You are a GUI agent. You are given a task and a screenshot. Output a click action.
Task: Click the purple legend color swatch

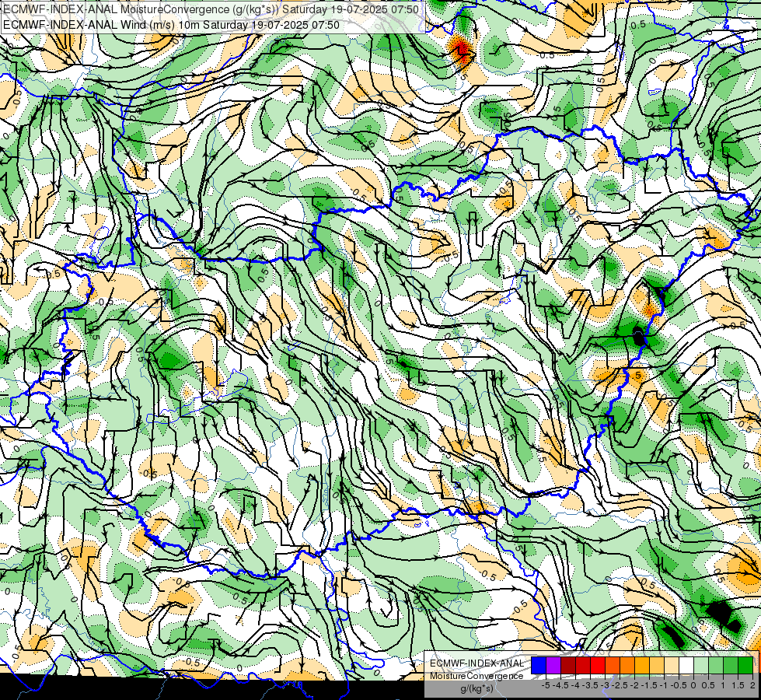553,665
